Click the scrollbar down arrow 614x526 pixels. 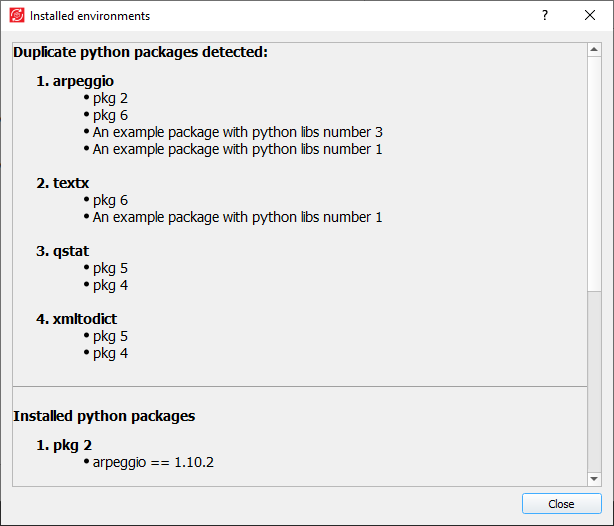pos(595,478)
